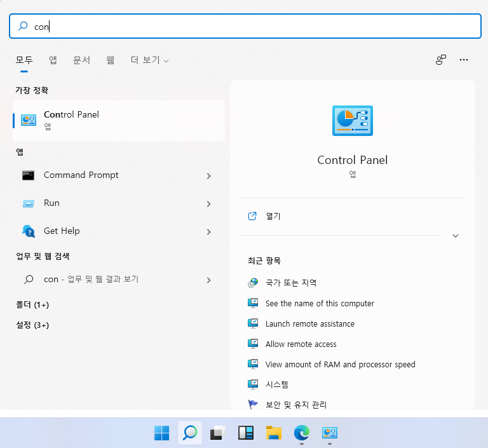Click the monitor icon beside 시스템
The image size is (488, 448).
tap(253, 384)
